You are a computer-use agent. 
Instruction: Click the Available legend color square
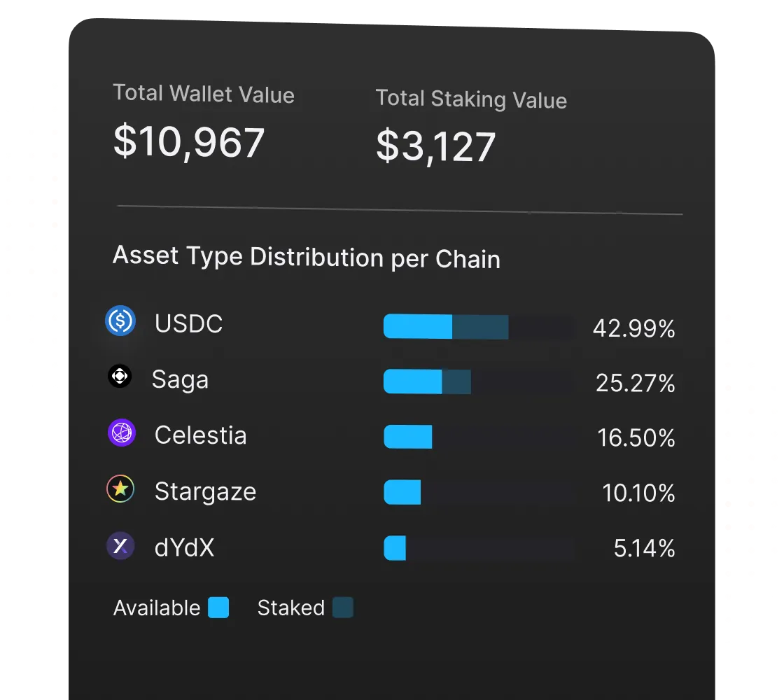(218, 608)
